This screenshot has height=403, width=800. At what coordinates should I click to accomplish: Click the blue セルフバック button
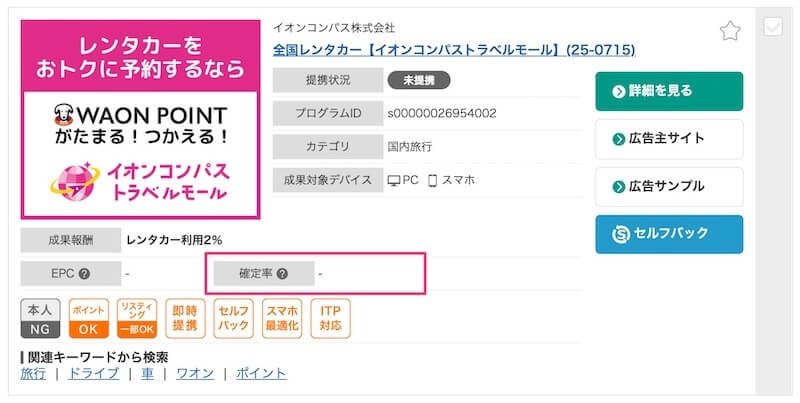tap(669, 234)
